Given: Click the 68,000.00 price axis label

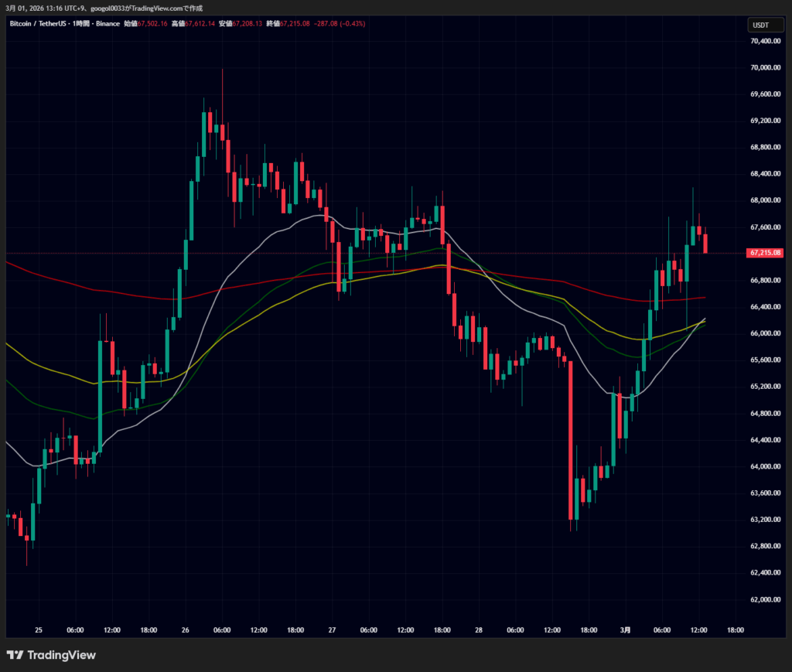Looking at the screenshot, I should pyautogui.click(x=765, y=200).
